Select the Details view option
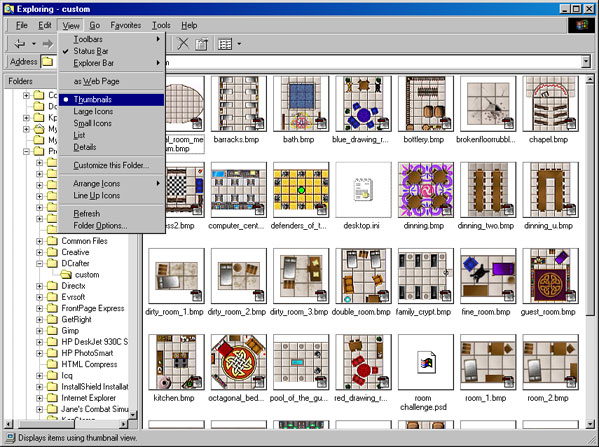 click(x=112, y=147)
